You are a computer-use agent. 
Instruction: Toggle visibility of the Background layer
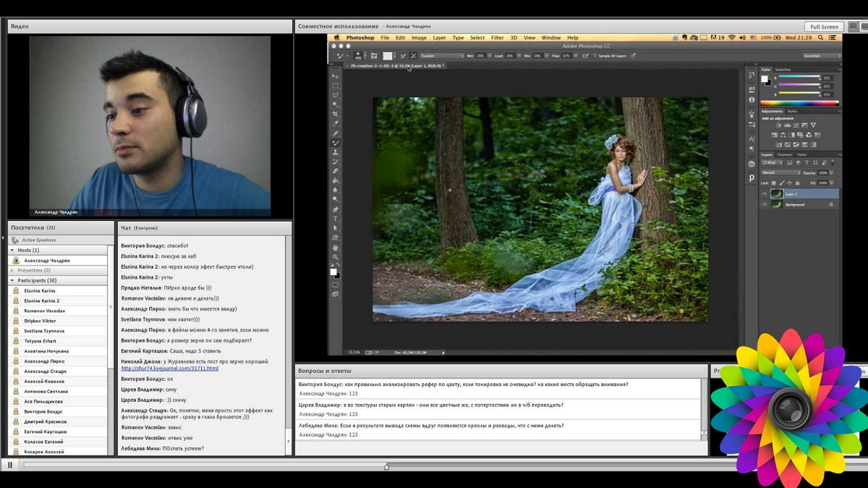[x=765, y=205]
